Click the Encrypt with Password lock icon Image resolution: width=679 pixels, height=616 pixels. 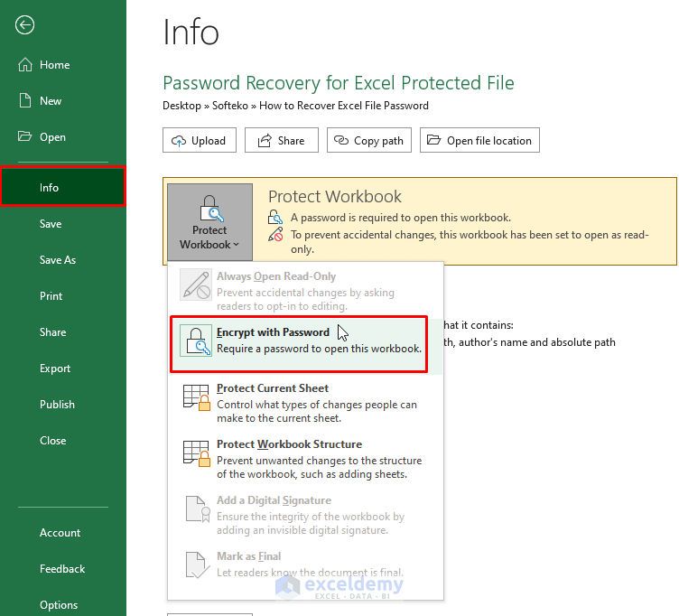(196, 341)
